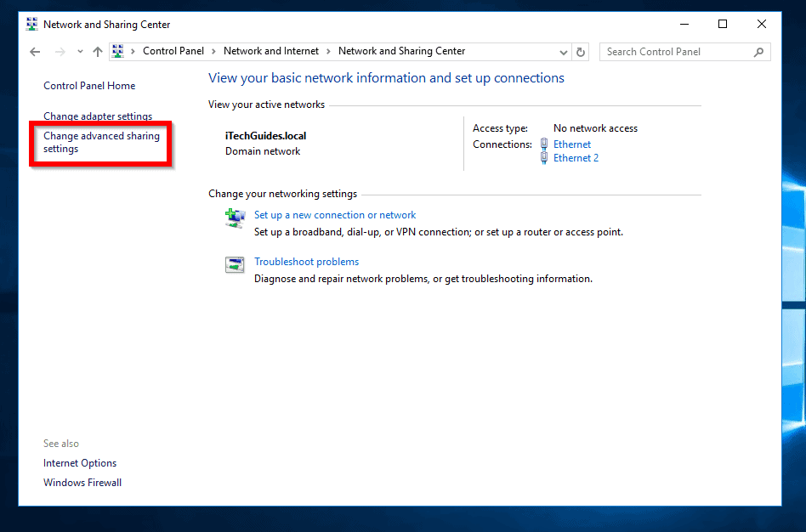Click the new connection setup icon
The width and height of the screenshot is (806, 532).
(236, 218)
